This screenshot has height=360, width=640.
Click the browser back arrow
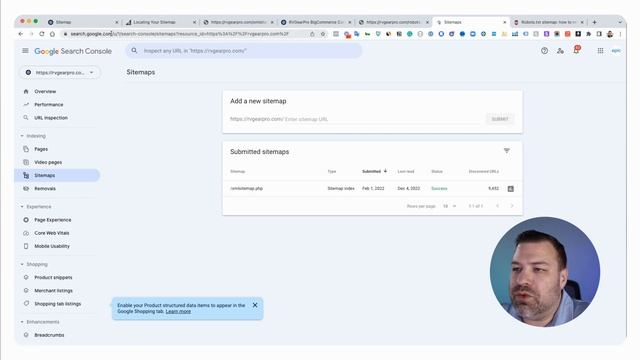click(x=21, y=34)
